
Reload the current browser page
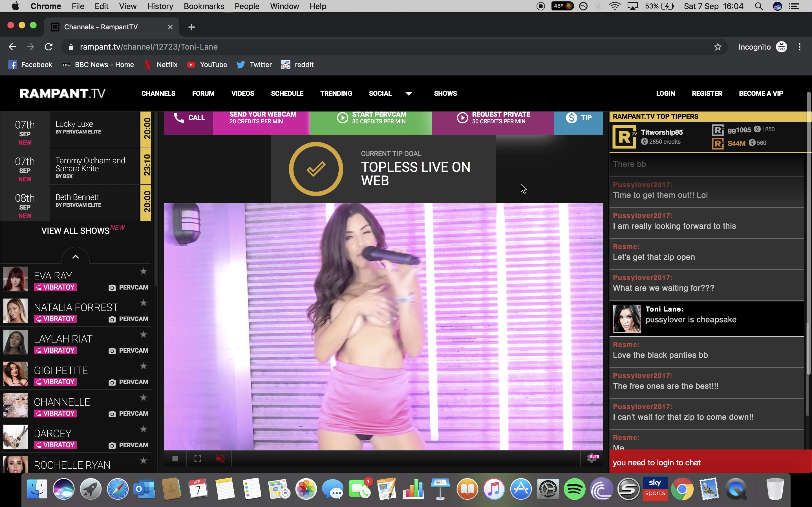tap(49, 47)
